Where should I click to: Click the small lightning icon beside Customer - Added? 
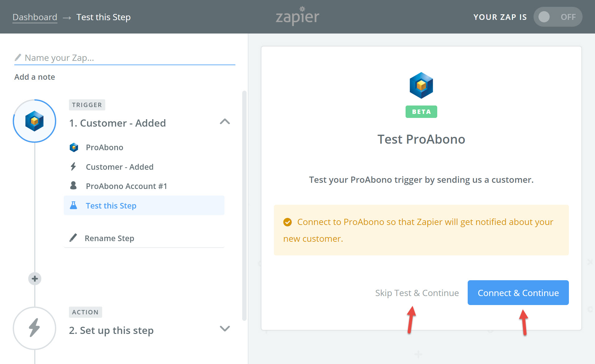click(x=73, y=167)
